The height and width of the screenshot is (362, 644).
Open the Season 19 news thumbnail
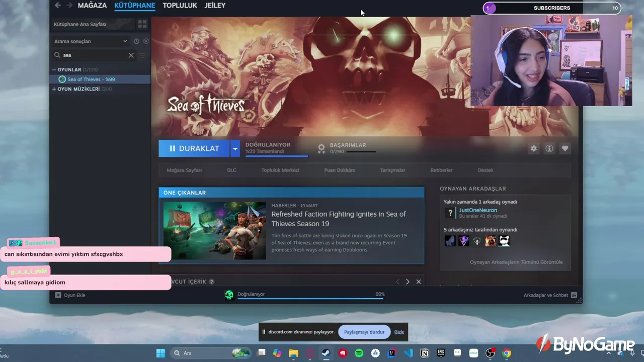pos(214,231)
